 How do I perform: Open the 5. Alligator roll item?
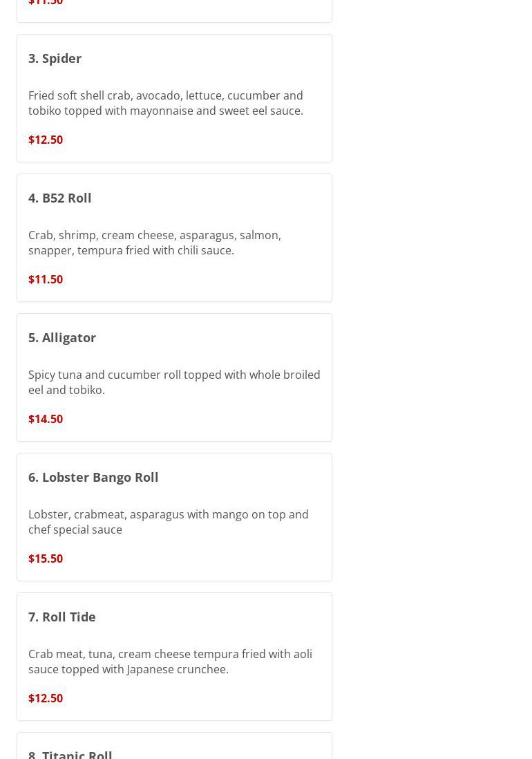[62, 337]
